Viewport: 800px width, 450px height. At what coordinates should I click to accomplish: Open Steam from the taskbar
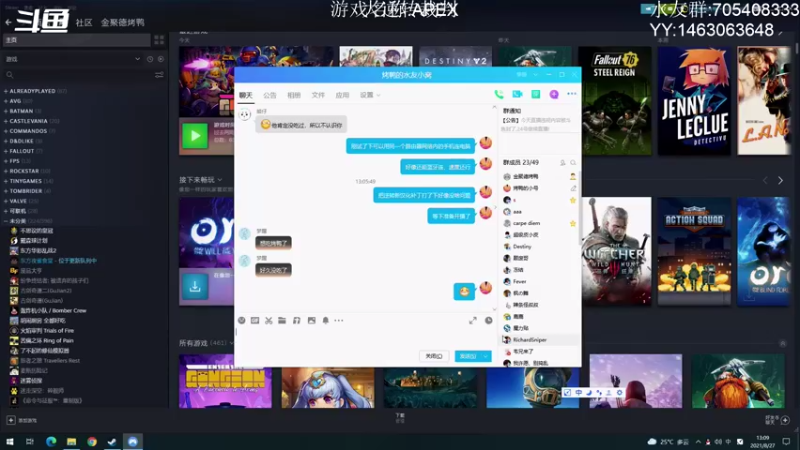tap(112, 441)
